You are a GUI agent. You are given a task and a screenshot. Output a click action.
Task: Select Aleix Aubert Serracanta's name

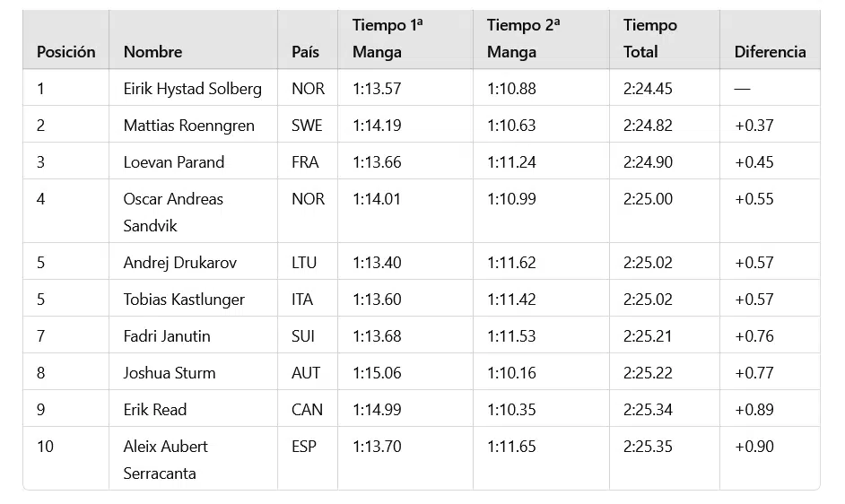pos(166,459)
